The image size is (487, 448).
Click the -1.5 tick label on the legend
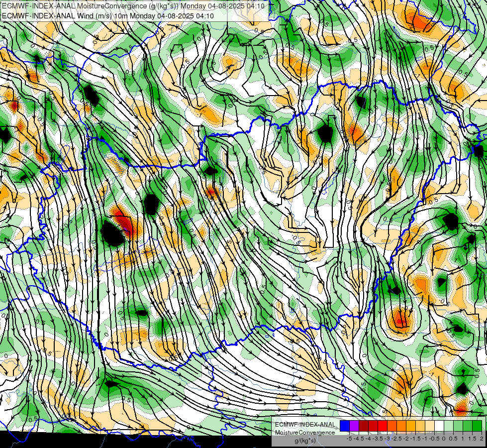click(415, 439)
